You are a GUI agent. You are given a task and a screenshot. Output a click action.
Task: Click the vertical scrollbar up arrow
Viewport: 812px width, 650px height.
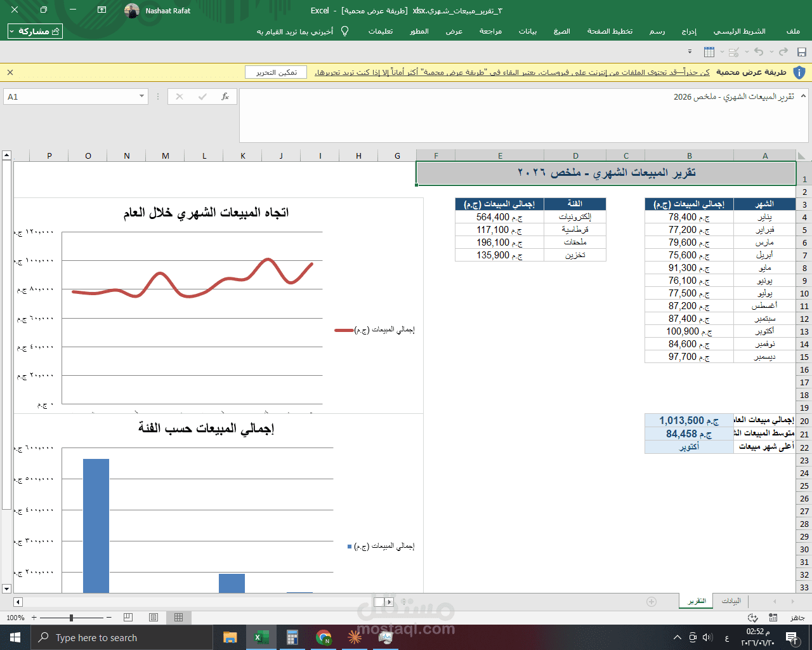pyautogui.click(x=6, y=155)
